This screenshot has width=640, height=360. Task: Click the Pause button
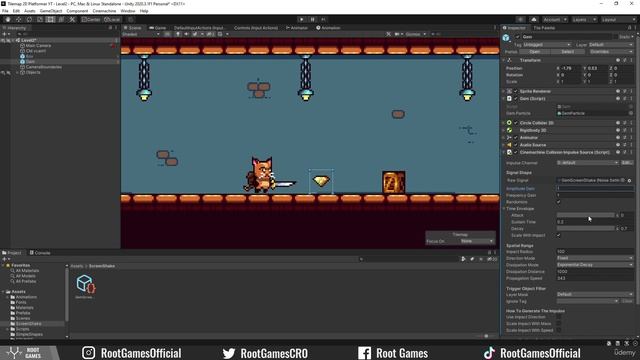coord(313,19)
